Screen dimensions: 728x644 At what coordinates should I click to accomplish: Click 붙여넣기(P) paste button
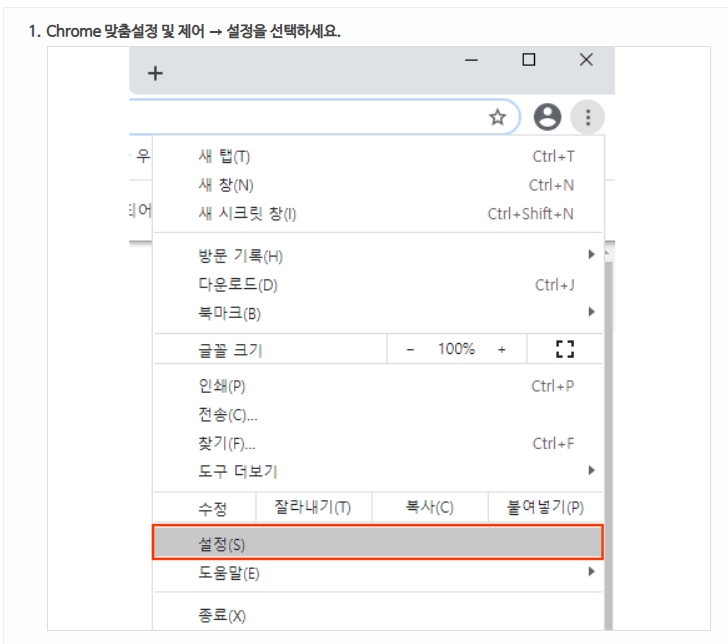point(546,507)
